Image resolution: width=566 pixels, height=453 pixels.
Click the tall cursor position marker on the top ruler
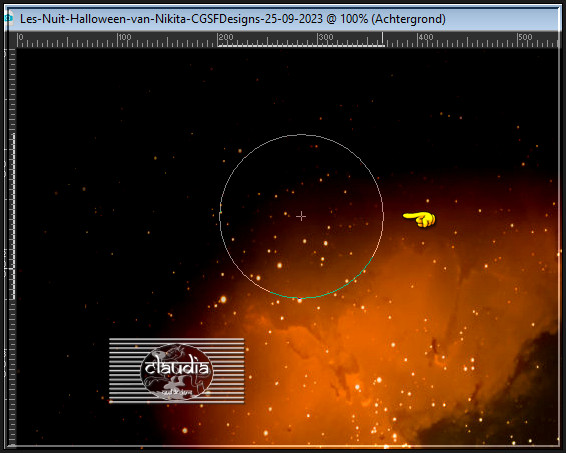pos(383,39)
